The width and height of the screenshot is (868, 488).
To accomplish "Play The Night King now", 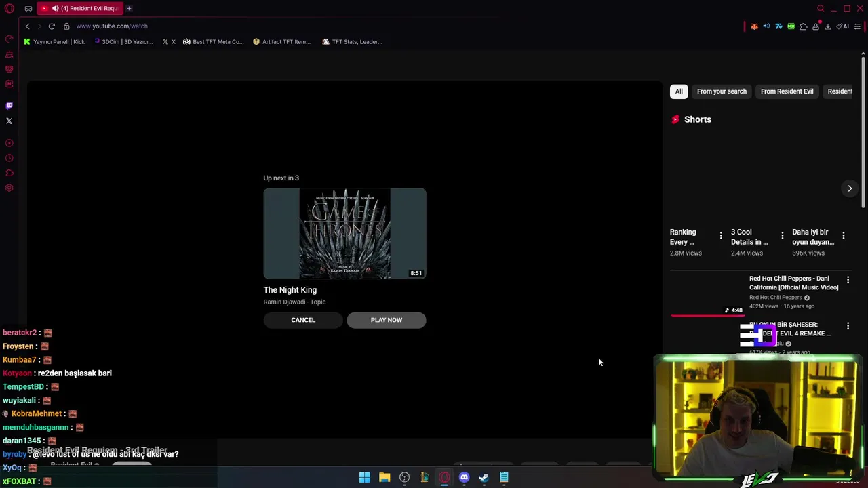I will pos(387,320).
